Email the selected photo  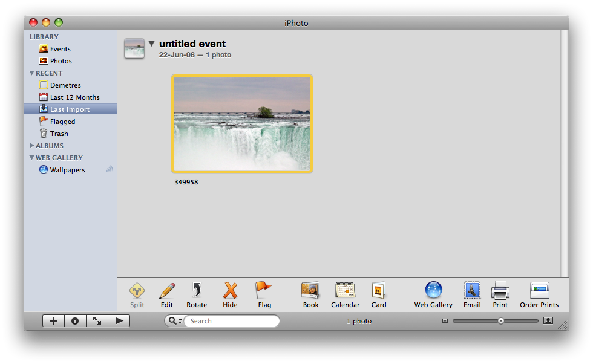click(x=472, y=291)
